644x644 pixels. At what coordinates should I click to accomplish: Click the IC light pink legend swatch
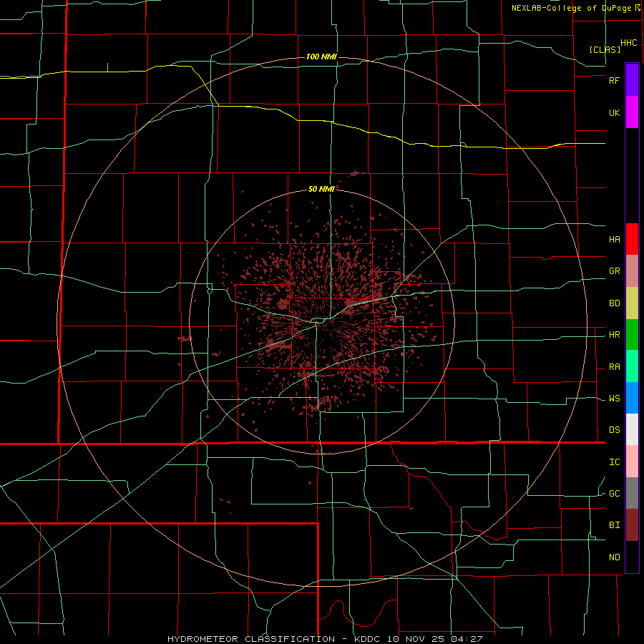pos(632,462)
